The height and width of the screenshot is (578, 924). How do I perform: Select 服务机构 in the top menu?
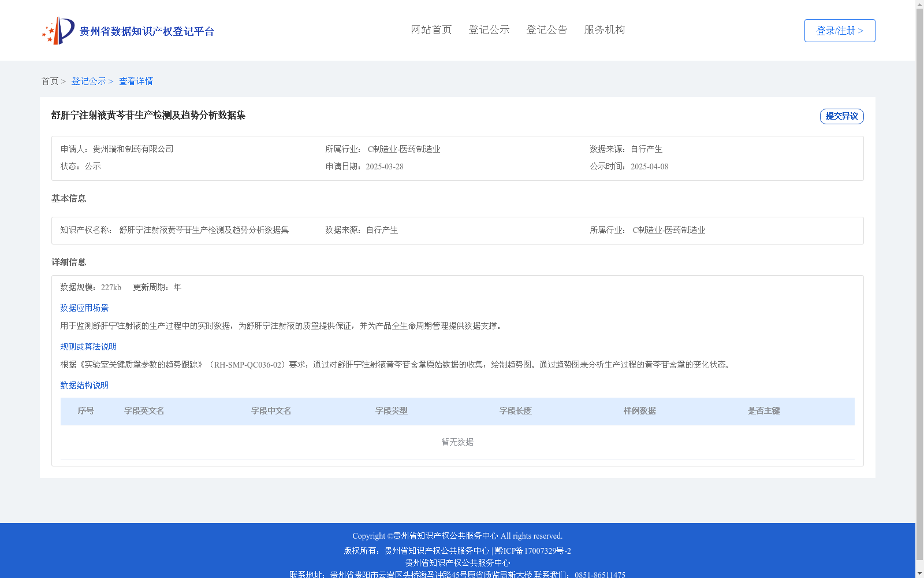point(605,29)
